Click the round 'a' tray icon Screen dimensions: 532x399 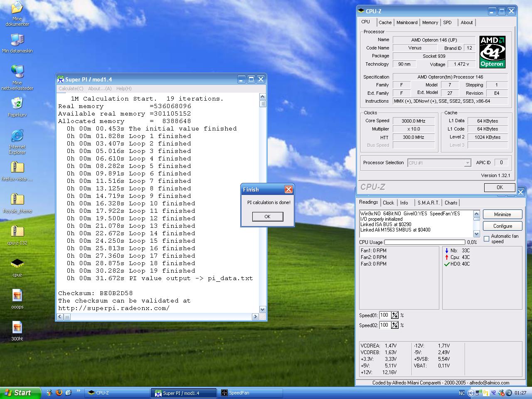coord(509,393)
